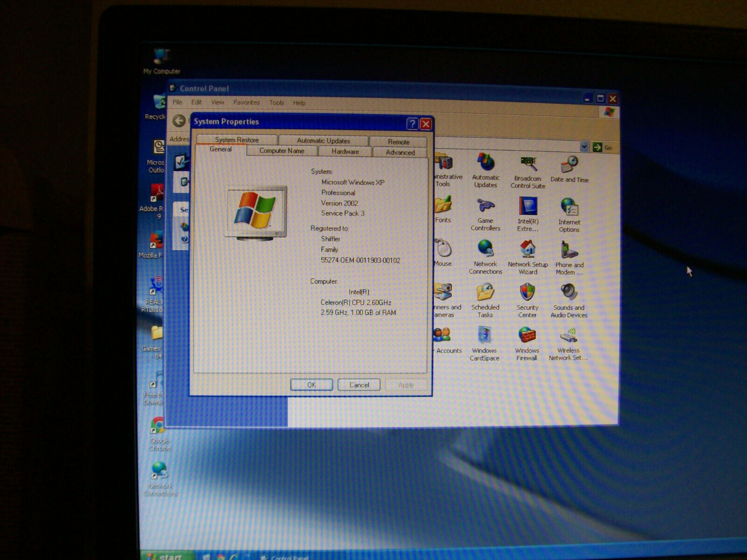747x560 pixels.
Task: Open the File menu in Control Panel
Action: click(x=177, y=102)
